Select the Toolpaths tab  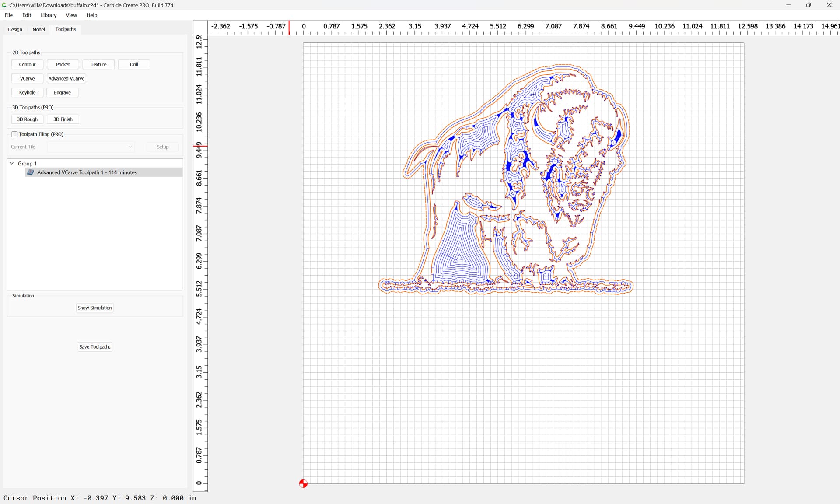point(66,29)
